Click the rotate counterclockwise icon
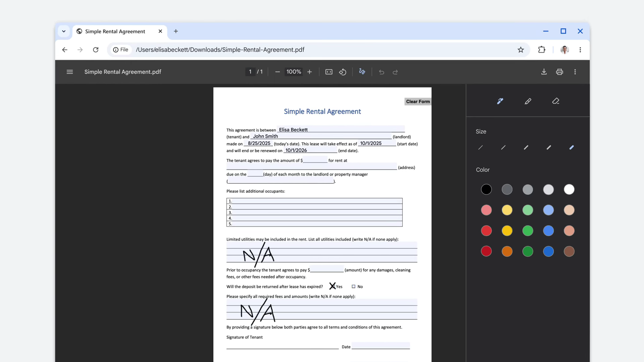The width and height of the screenshot is (644, 362). click(342, 72)
